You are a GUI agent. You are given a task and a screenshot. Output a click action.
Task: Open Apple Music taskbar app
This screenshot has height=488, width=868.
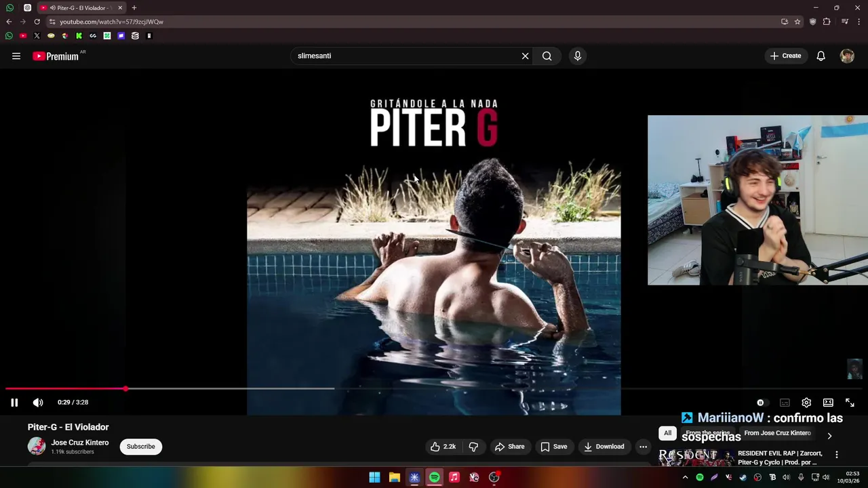pyautogui.click(x=454, y=477)
